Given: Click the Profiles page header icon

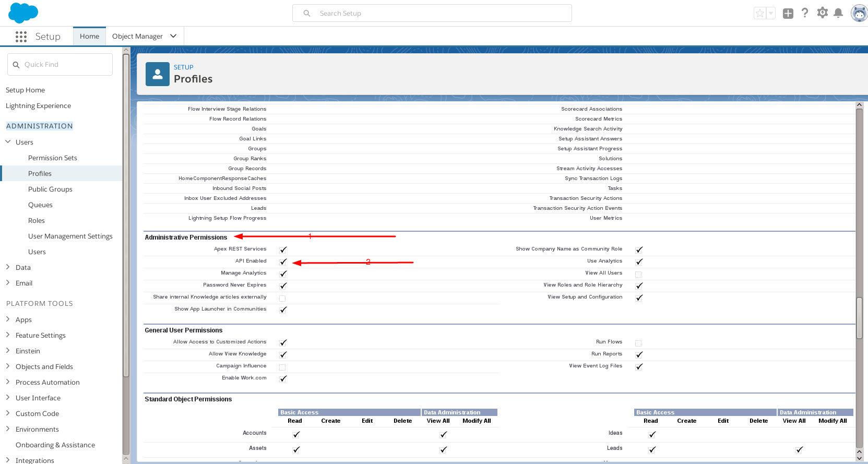Looking at the screenshot, I should [x=157, y=74].
